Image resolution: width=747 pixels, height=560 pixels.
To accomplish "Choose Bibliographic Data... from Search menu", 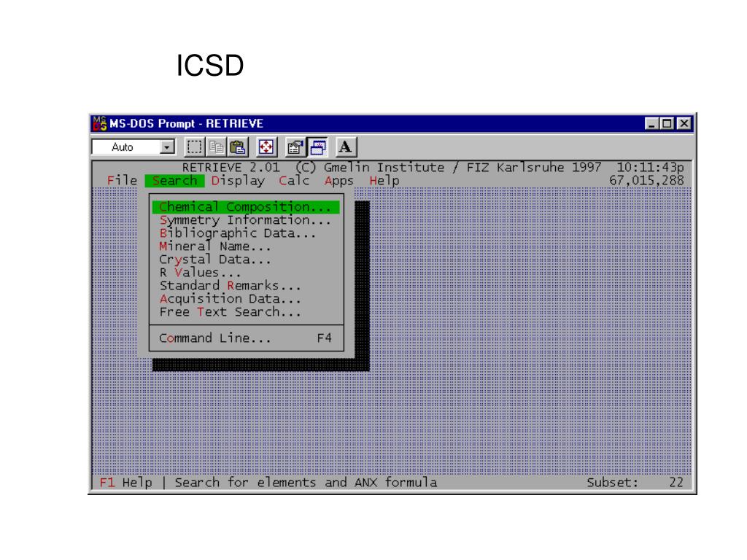I will coord(247,233).
